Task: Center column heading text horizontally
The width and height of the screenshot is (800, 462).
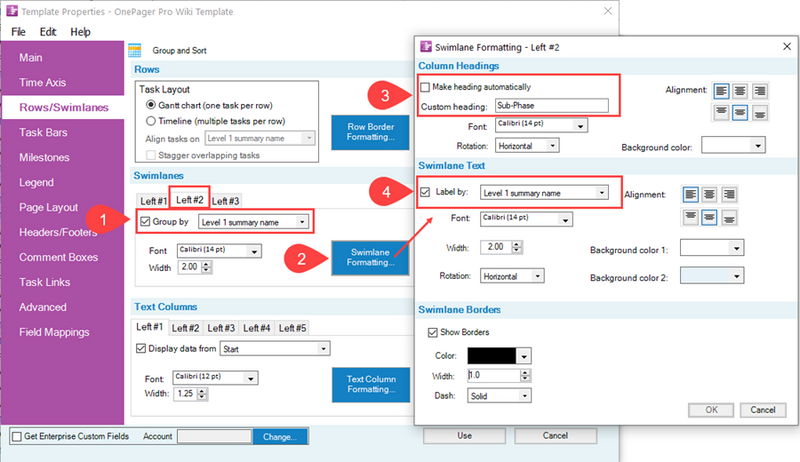Action: [740, 91]
